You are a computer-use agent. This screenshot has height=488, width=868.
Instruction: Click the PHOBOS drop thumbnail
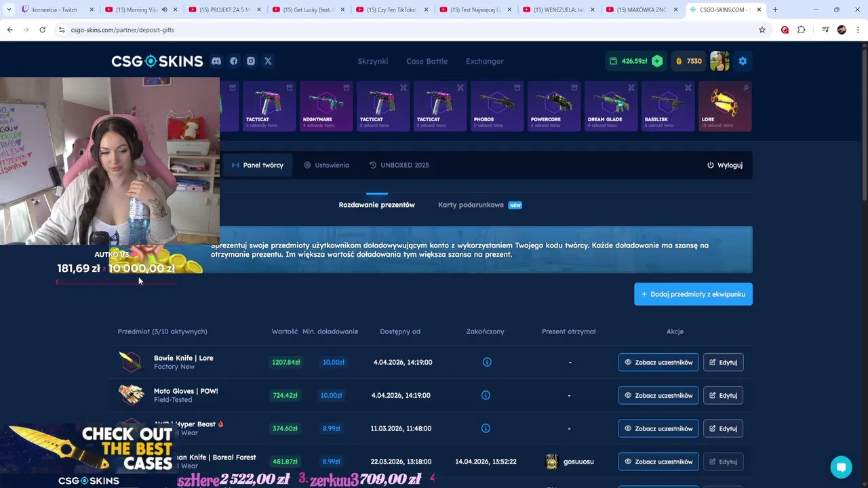coord(497,106)
